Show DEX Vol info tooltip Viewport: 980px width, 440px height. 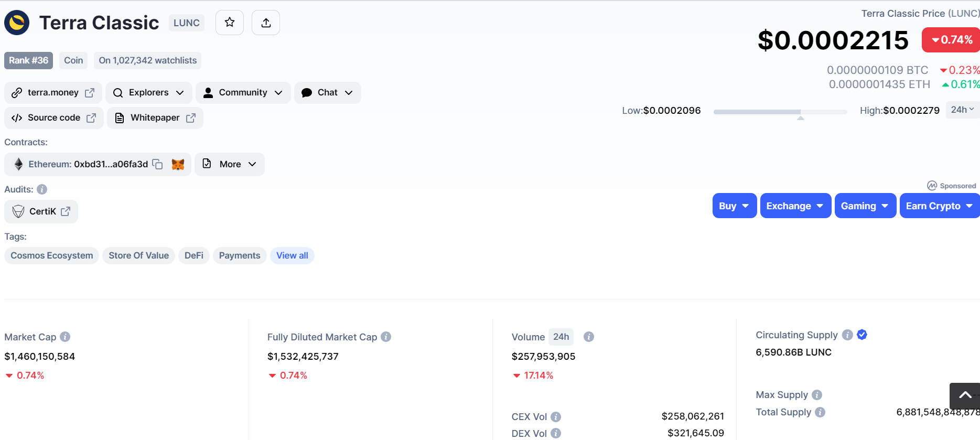click(556, 433)
